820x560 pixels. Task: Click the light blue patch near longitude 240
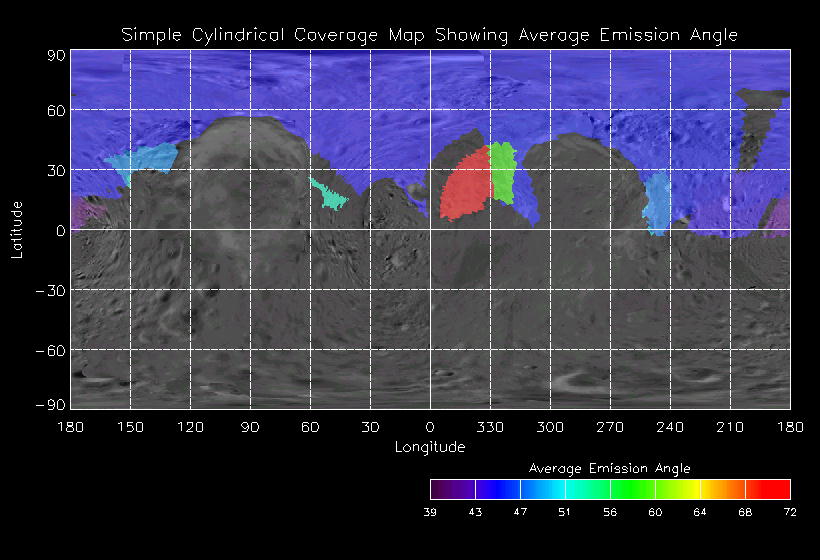click(x=657, y=203)
